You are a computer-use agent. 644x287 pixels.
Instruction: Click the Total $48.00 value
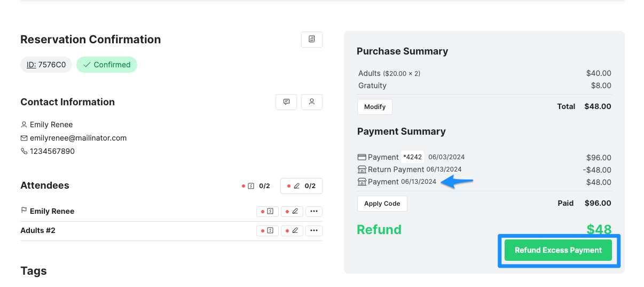click(x=598, y=106)
